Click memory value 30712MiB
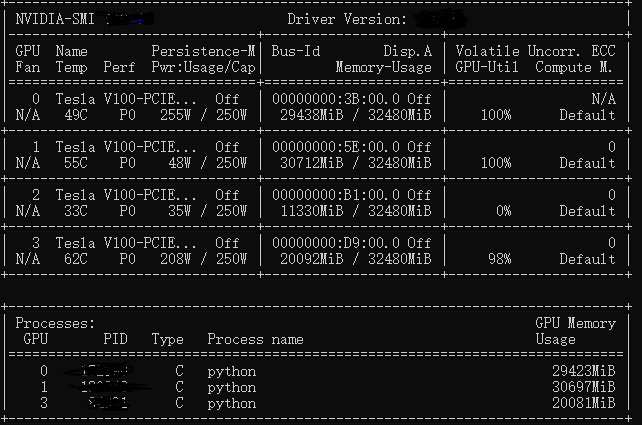The height and width of the screenshot is (425, 642). tap(312, 163)
